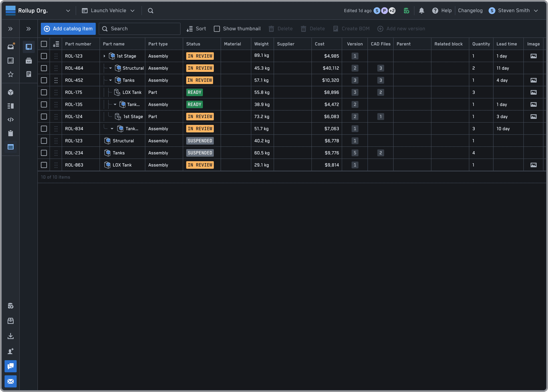Click the Quantity column header

481,44
